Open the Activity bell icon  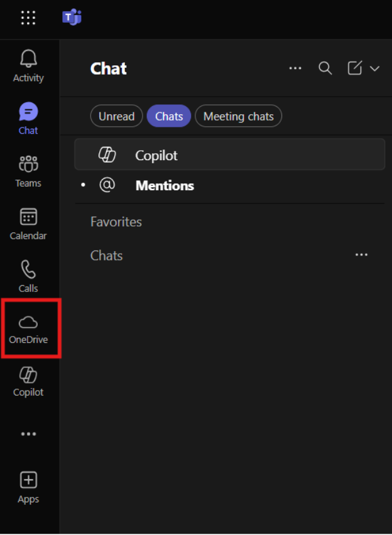pyautogui.click(x=28, y=66)
